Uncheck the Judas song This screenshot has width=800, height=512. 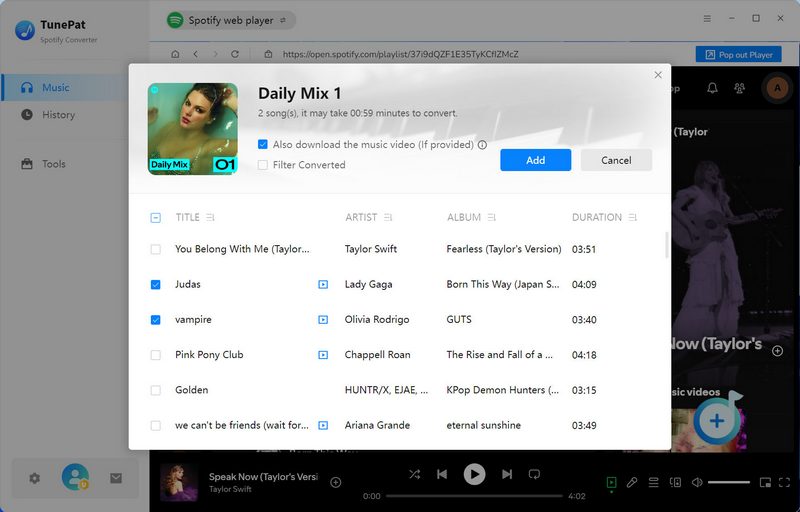coord(156,285)
